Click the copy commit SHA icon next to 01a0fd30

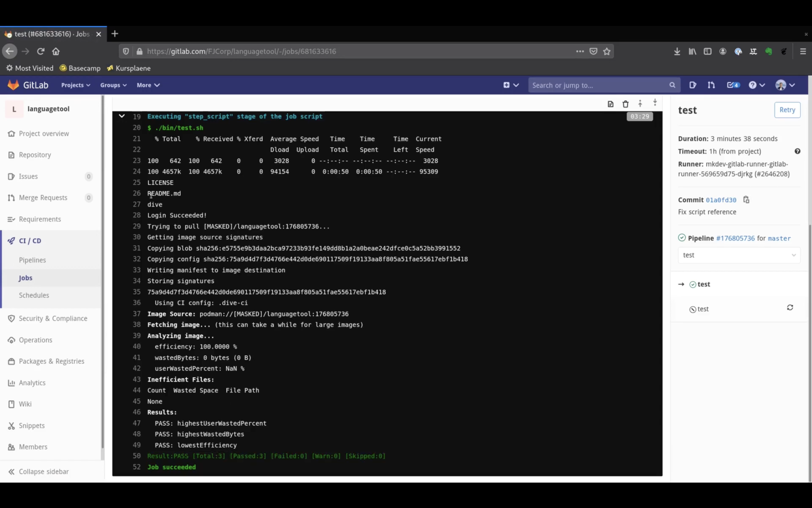pos(746,199)
